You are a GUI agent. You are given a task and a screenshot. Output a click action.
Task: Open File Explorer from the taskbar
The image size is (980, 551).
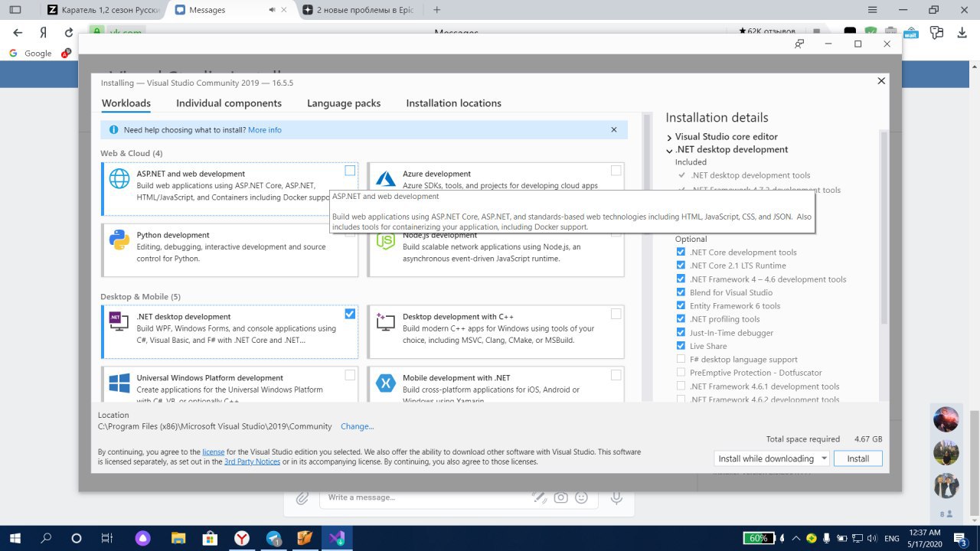coord(178,538)
